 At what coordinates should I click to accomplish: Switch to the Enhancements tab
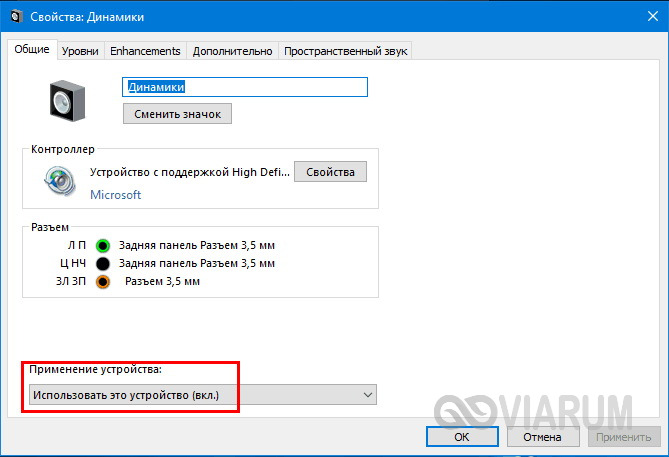pos(145,51)
